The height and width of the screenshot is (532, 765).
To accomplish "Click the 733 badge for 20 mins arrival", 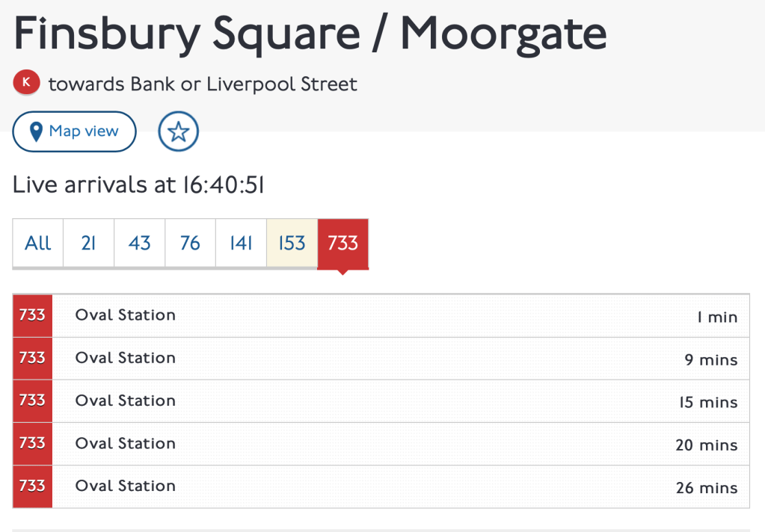I will pyautogui.click(x=32, y=443).
